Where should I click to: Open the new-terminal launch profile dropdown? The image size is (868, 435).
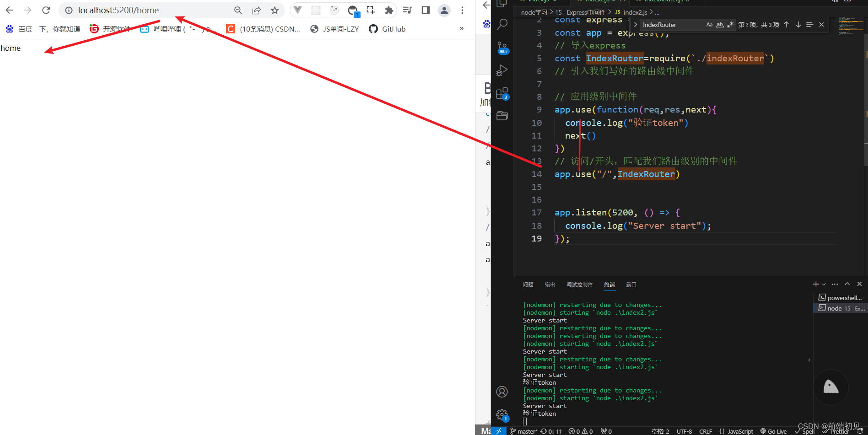tap(824, 284)
